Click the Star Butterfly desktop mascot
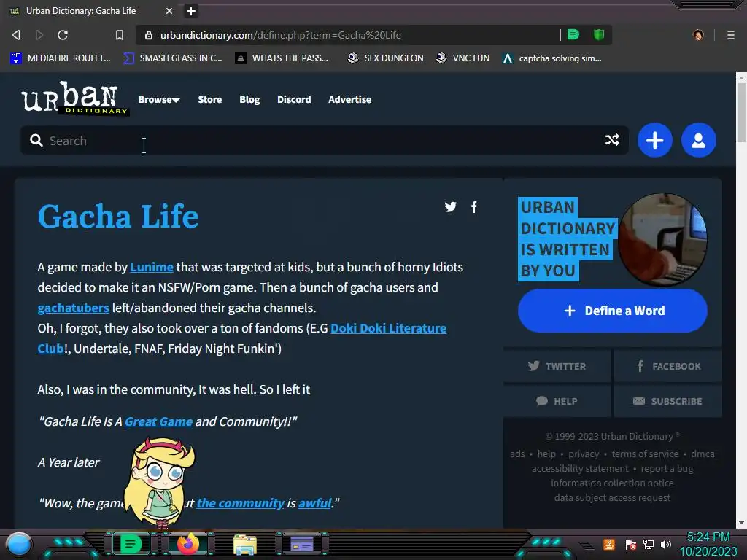747x560 pixels. 160,483
